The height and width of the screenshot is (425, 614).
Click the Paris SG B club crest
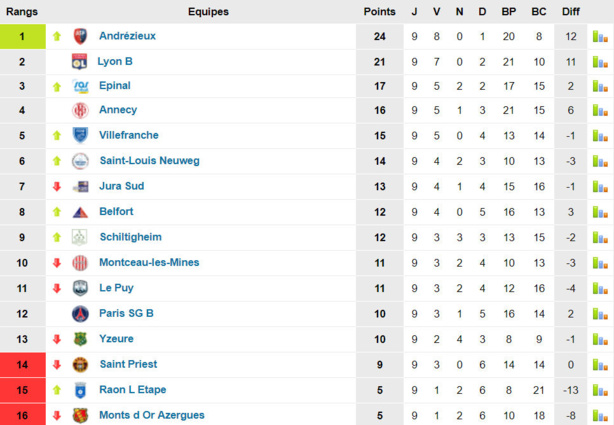(81, 314)
